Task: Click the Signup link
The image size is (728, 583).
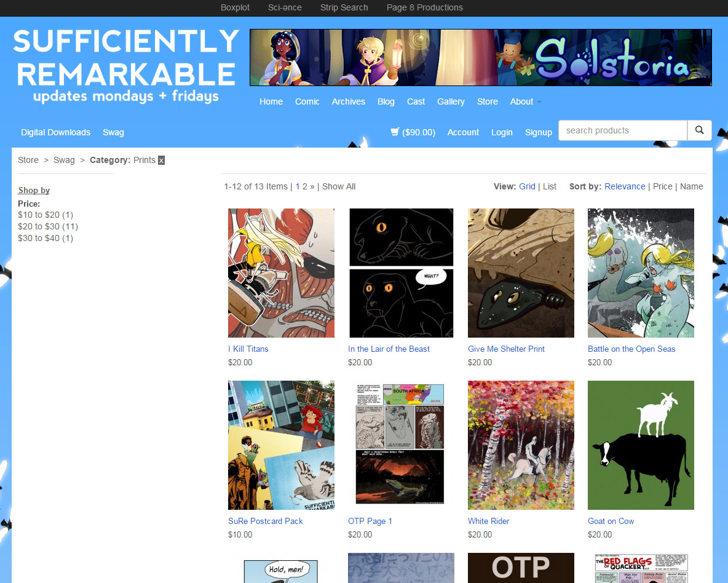Action: point(538,132)
